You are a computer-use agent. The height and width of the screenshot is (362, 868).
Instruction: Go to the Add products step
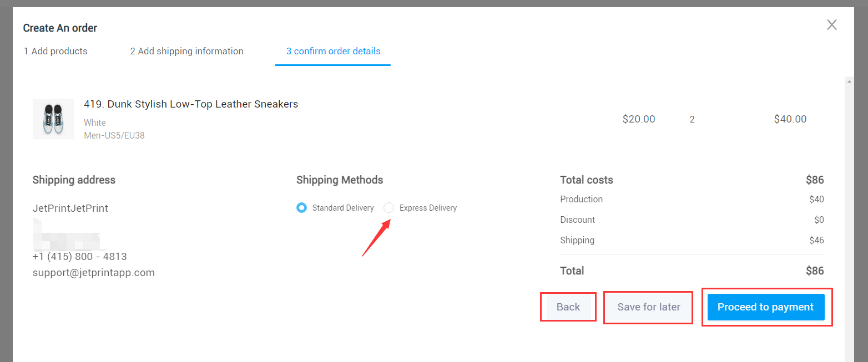[x=55, y=51]
